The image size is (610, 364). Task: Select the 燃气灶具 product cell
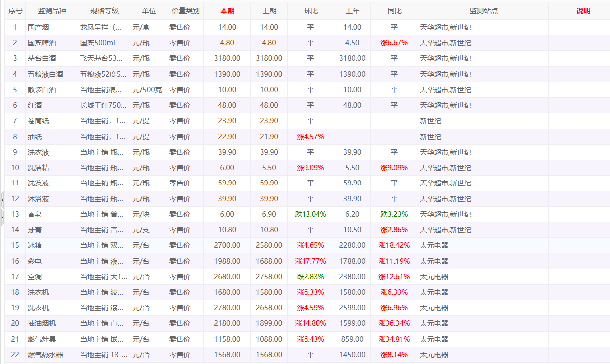click(x=52, y=339)
